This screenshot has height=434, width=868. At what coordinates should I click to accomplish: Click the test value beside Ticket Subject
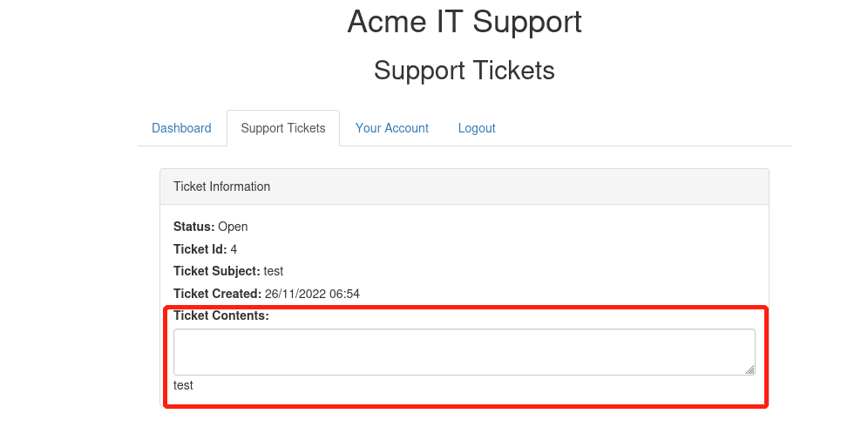pyautogui.click(x=274, y=271)
